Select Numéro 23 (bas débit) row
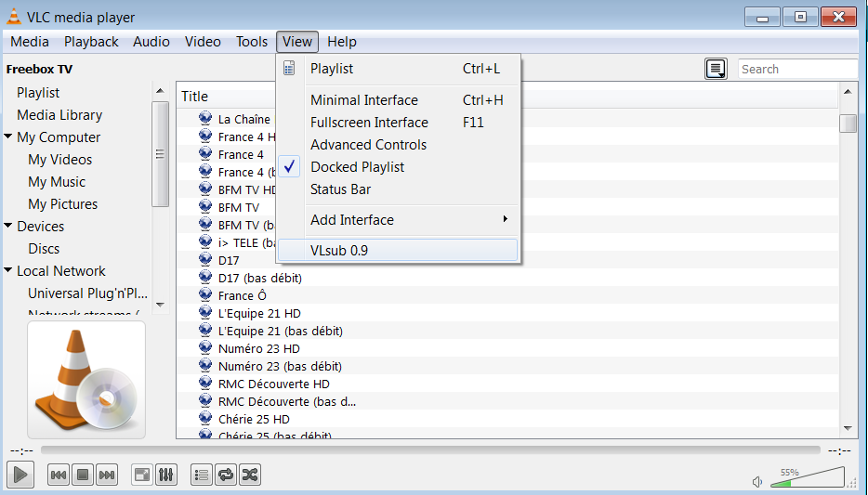The width and height of the screenshot is (868, 495). [x=507, y=366]
